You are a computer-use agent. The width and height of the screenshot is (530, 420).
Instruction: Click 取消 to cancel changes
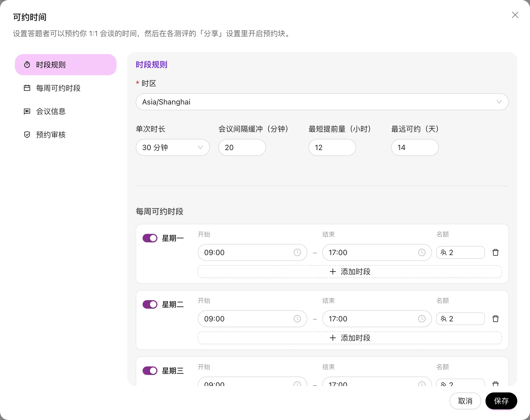tap(465, 401)
